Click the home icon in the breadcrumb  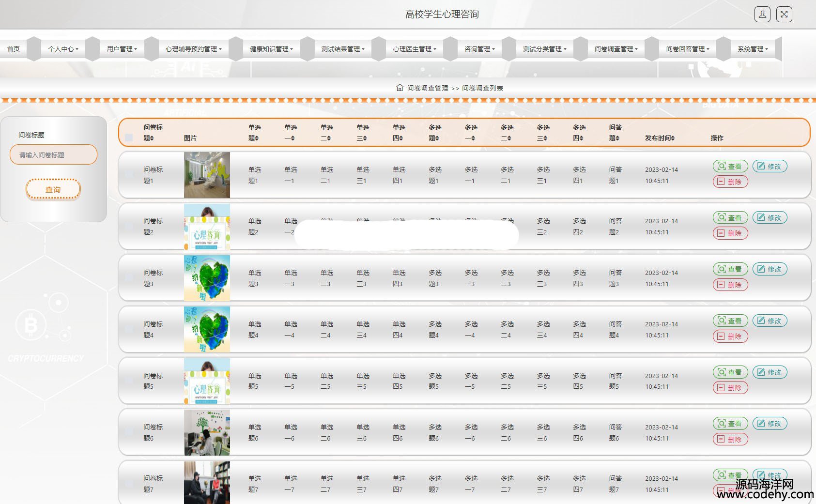(x=400, y=88)
